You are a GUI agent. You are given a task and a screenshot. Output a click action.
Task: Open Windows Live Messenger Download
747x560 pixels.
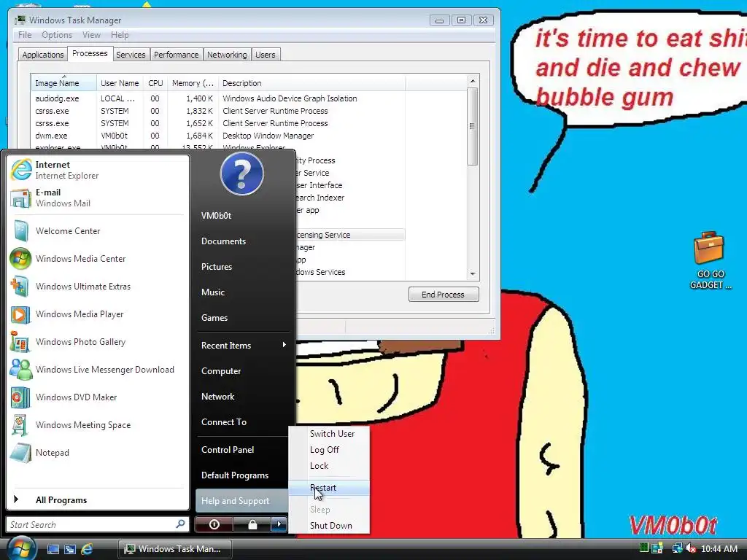[x=98, y=370]
